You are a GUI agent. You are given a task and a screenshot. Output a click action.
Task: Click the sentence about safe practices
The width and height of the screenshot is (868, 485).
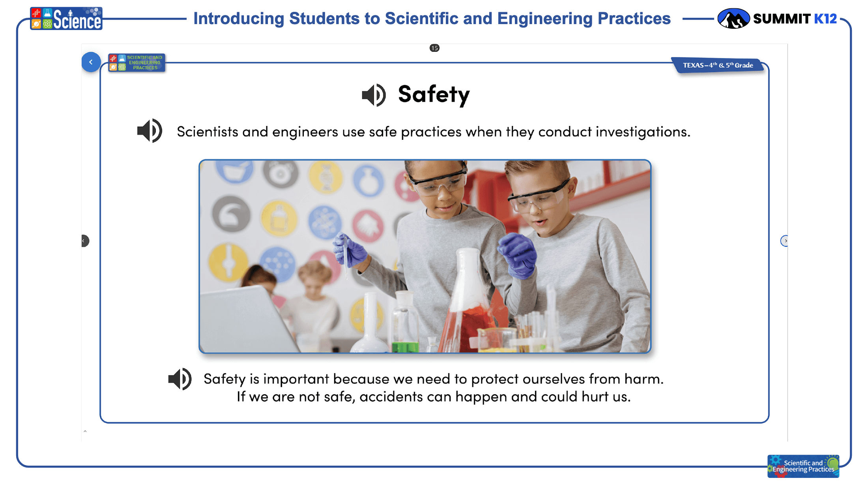pyautogui.click(x=434, y=132)
